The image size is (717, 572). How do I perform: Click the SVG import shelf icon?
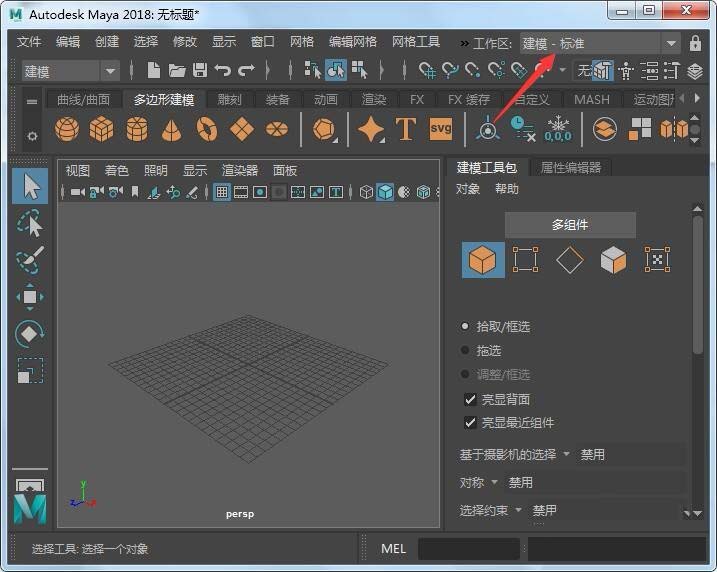coord(440,130)
